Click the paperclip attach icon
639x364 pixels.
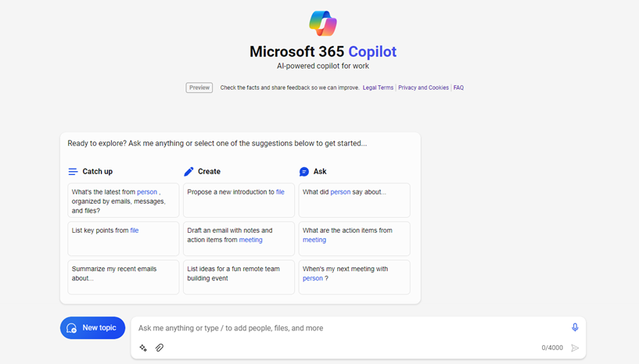(x=160, y=348)
